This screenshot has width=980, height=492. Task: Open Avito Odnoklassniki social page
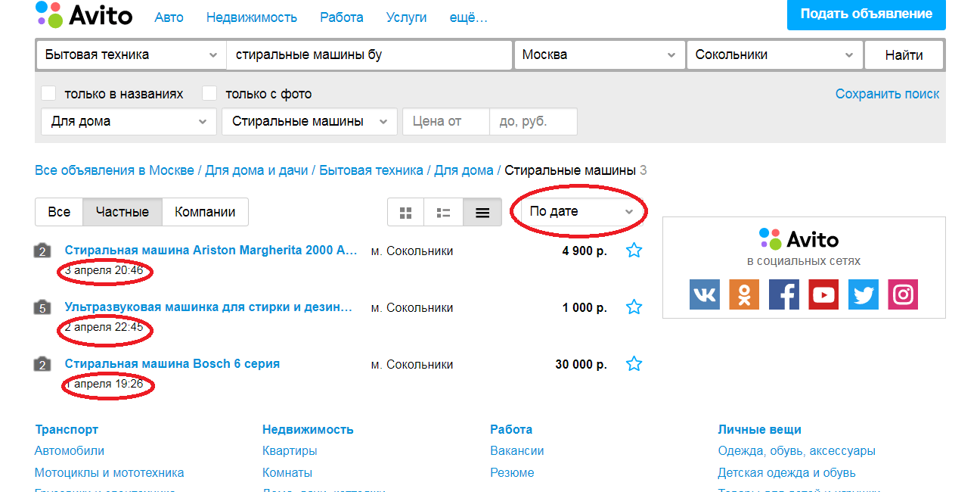[x=744, y=294]
